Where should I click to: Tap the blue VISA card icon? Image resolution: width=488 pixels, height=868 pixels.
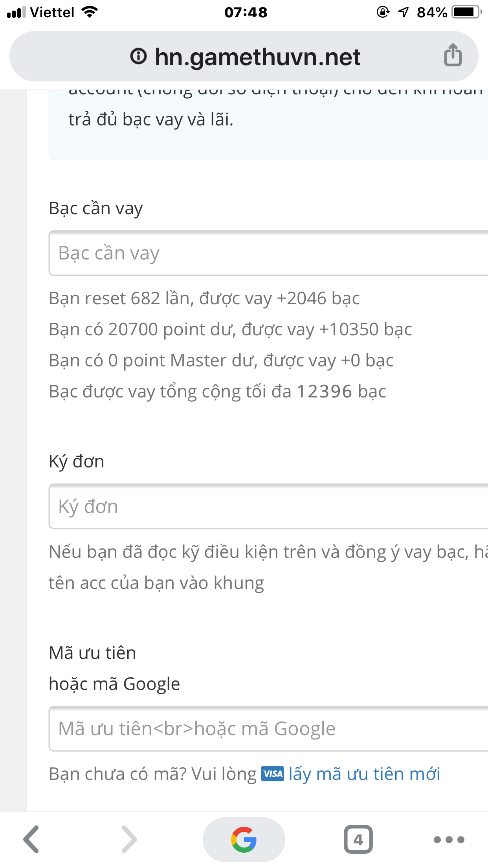(x=272, y=774)
